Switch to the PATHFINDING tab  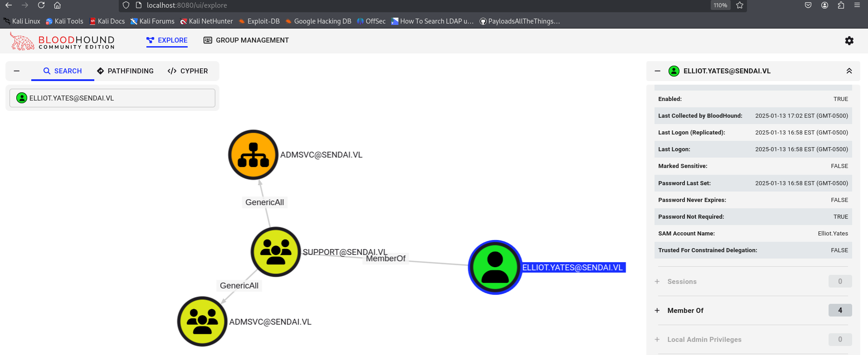pos(126,71)
